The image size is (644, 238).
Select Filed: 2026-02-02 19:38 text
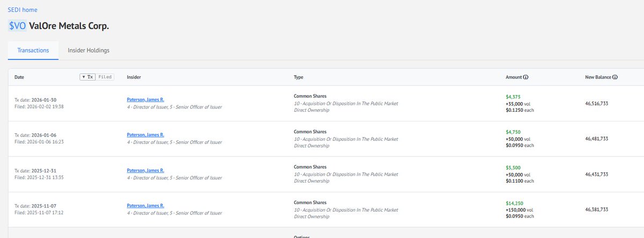[x=39, y=107]
